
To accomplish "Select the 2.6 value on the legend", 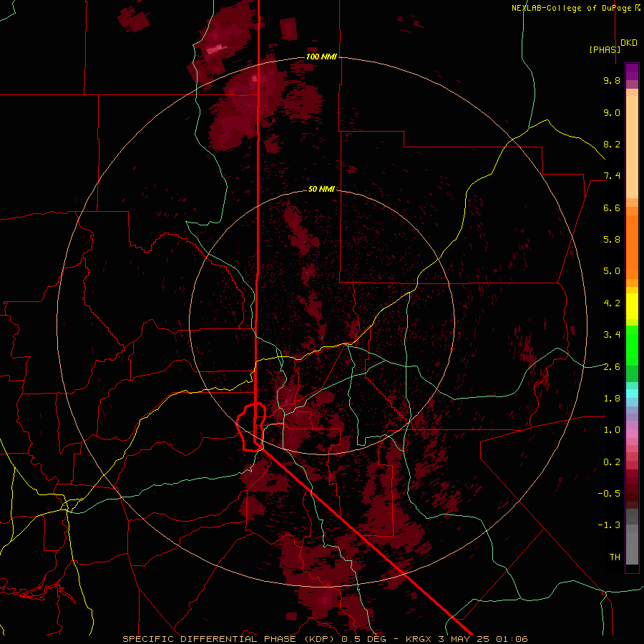I will coord(612,367).
